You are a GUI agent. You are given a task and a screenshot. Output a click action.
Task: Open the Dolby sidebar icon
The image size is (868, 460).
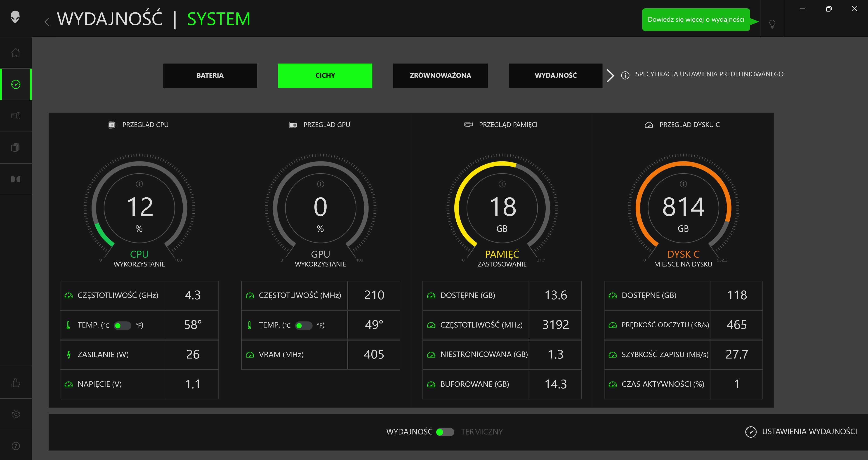click(16, 179)
